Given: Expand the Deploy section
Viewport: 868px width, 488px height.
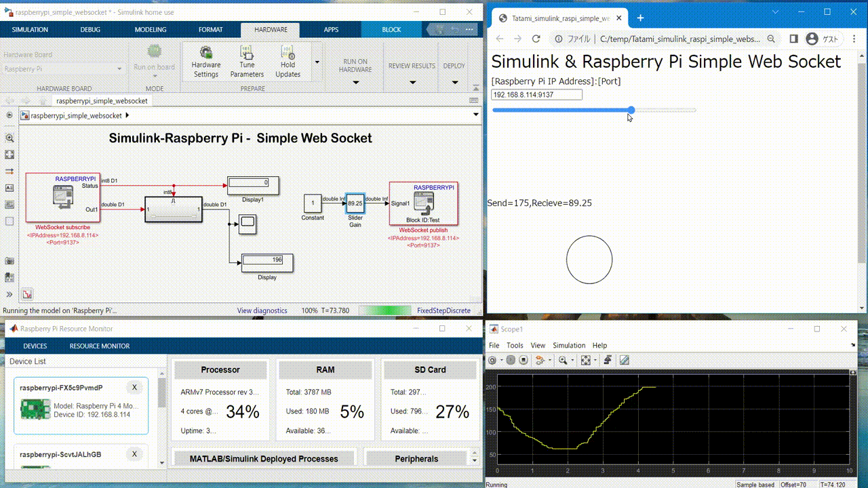Looking at the screenshot, I should point(454,83).
